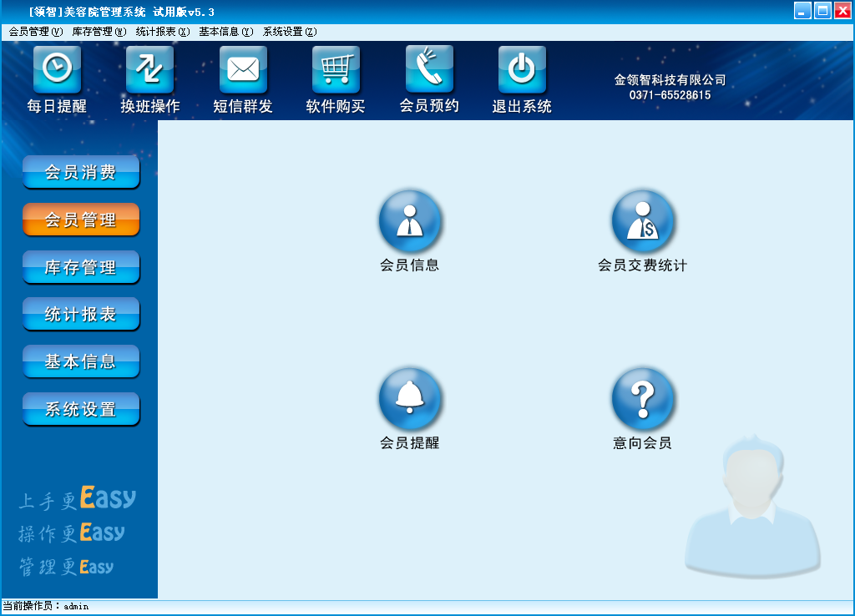Open the 系统设置 menu bar item
Viewport: 855px width, 616px height.
click(289, 32)
